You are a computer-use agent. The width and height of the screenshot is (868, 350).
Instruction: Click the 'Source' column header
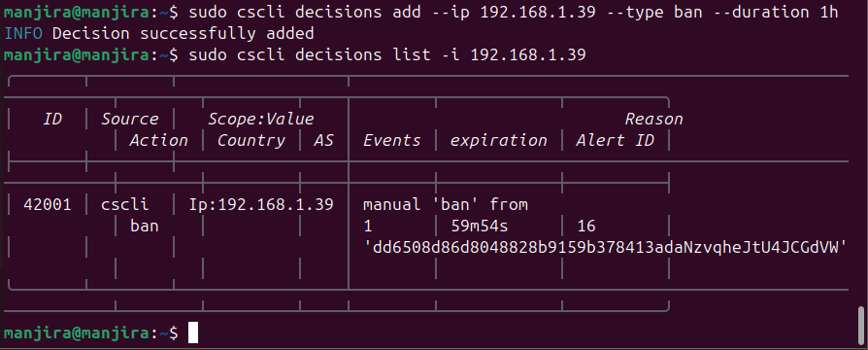(x=129, y=120)
